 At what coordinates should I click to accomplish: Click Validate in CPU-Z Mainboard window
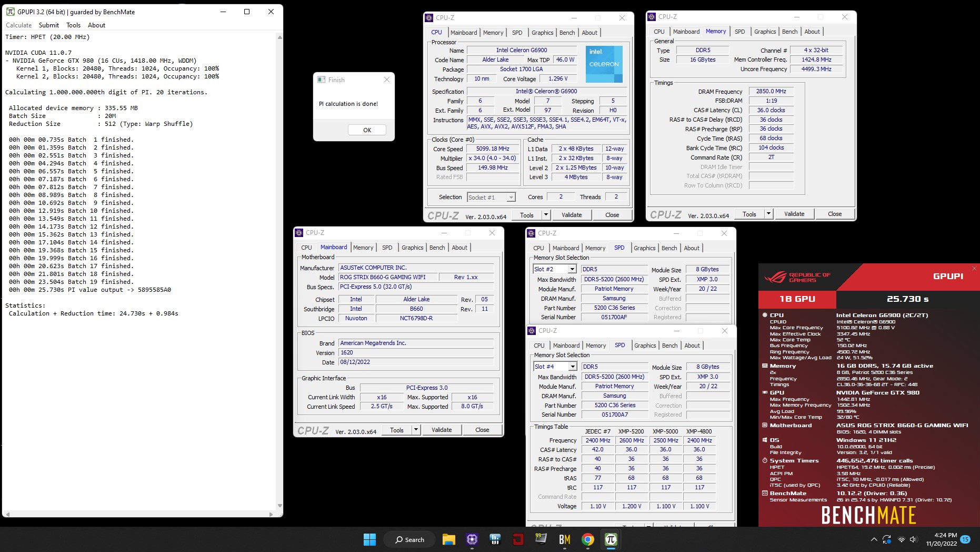[442, 430]
